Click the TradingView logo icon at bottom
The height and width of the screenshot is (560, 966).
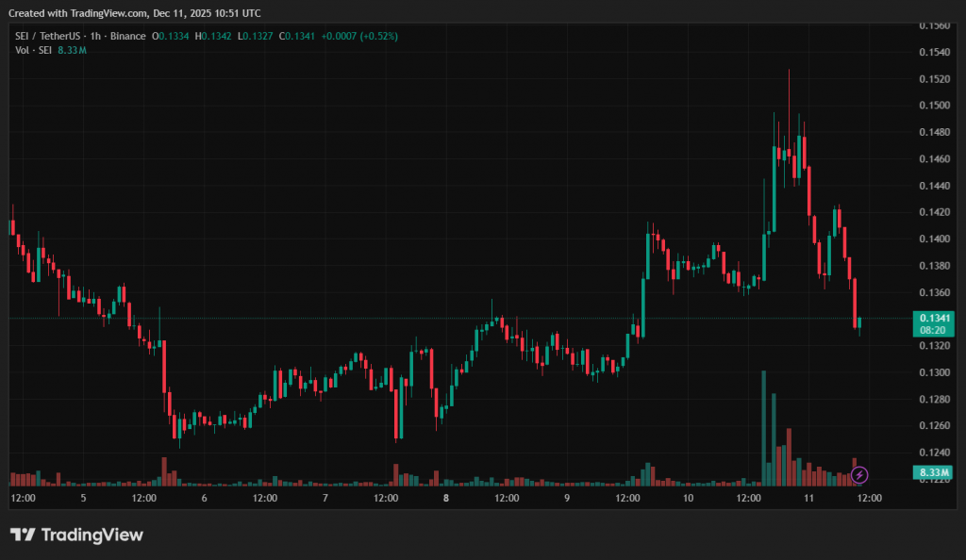coord(24,535)
